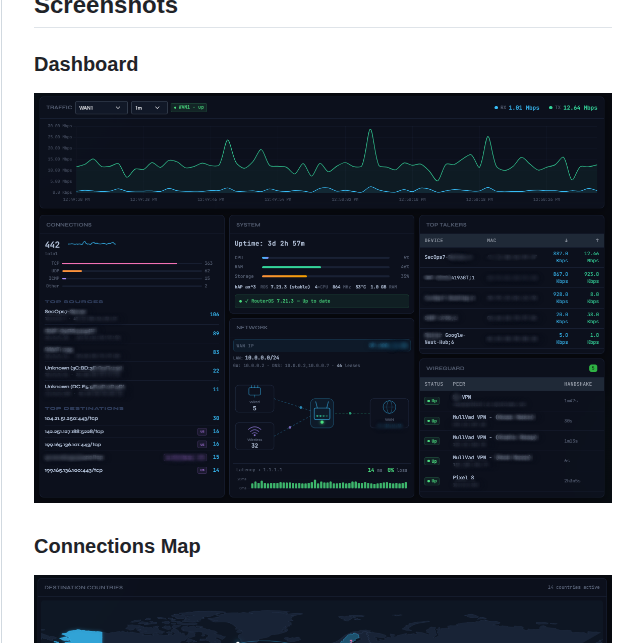Click the RX 1.81 Mbps indicator
Image resolution: width=642 pixels, height=643 pixels.
click(x=517, y=108)
